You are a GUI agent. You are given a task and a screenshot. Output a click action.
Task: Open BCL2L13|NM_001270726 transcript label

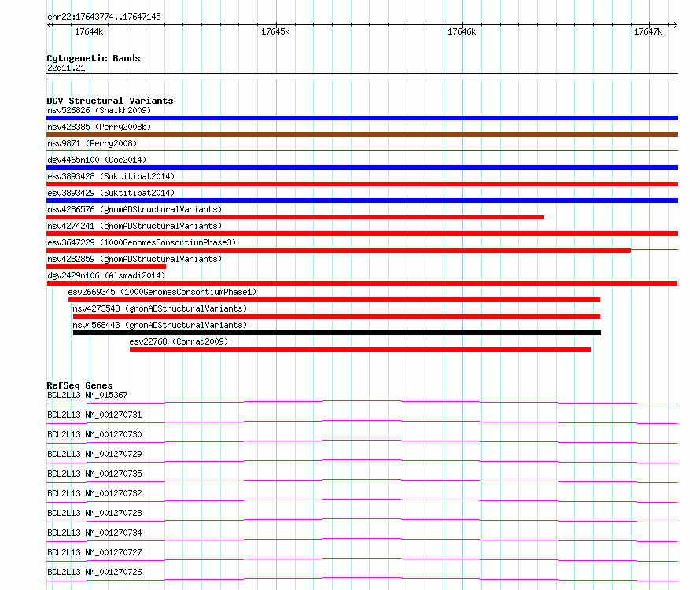(x=94, y=572)
